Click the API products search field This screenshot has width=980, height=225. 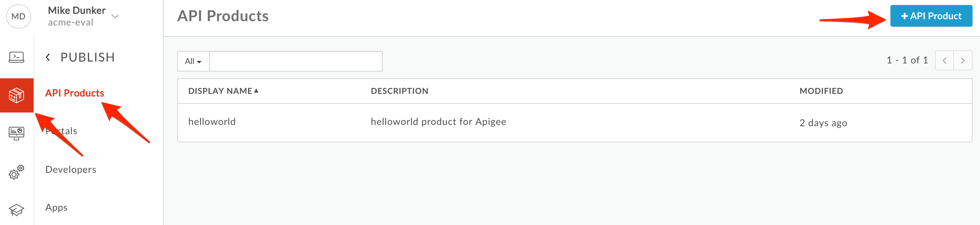(296, 61)
